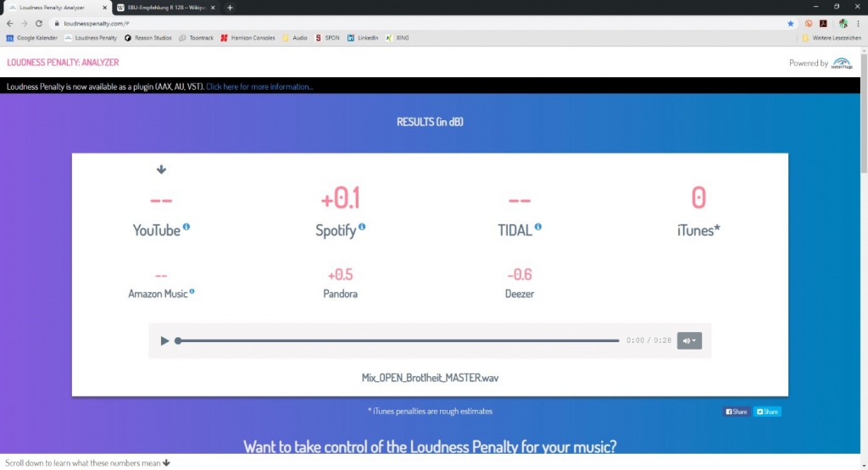Click the 0:00 / 0:28 time readout
The width and height of the screenshot is (868, 470).
(x=648, y=340)
